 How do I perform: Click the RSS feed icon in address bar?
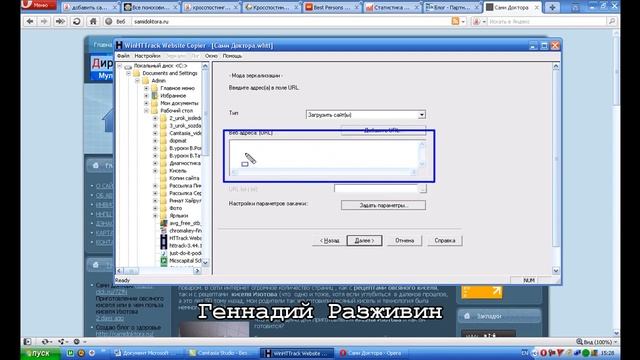pos(456,21)
